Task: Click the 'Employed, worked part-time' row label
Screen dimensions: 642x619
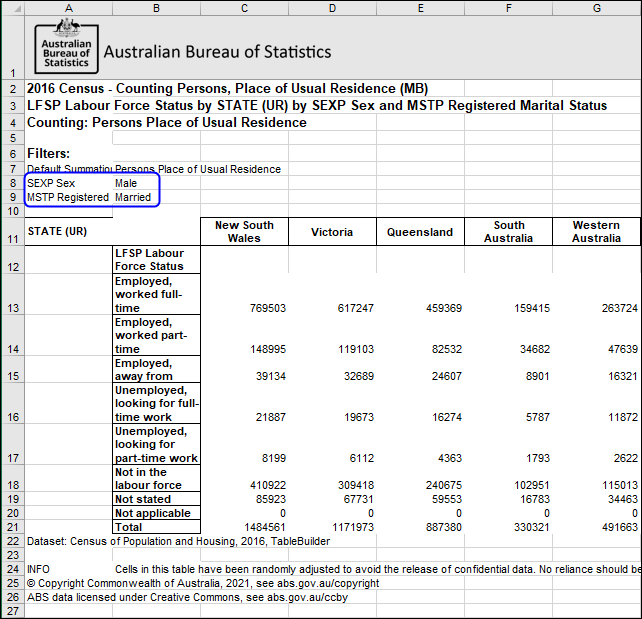Action: point(156,335)
